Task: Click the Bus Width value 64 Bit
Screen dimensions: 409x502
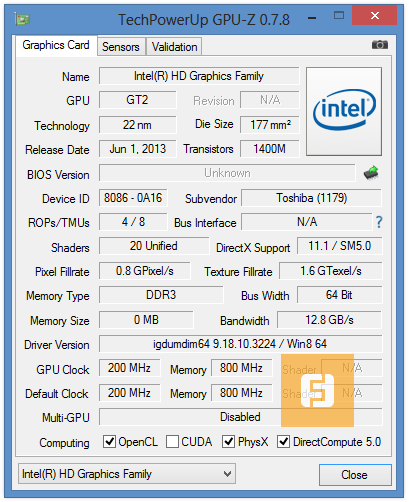Action: [340, 295]
